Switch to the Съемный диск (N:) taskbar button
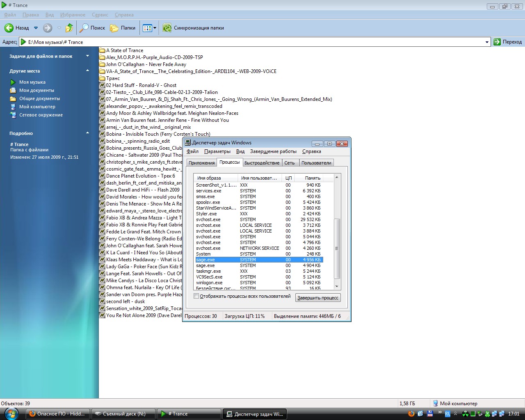Image resolution: width=525 pixels, height=420 pixels. (124, 414)
